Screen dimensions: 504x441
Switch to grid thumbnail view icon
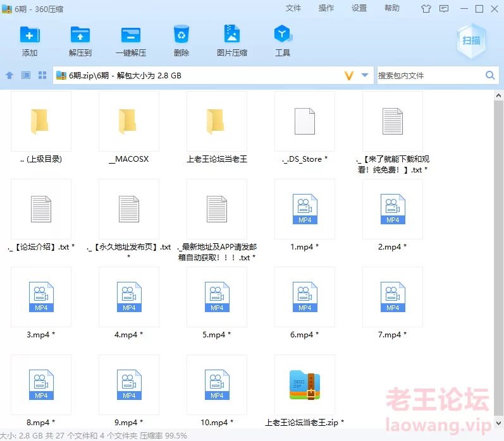coord(42,75)
